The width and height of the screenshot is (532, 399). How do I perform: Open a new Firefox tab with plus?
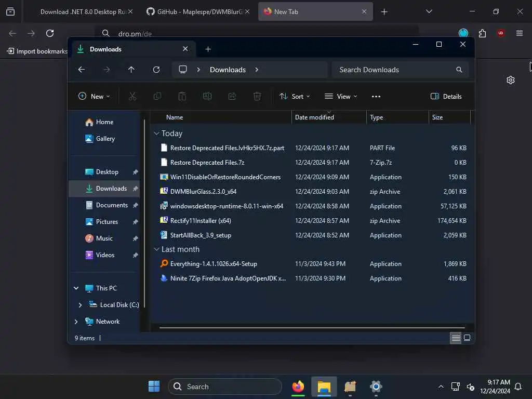point(384,12)
